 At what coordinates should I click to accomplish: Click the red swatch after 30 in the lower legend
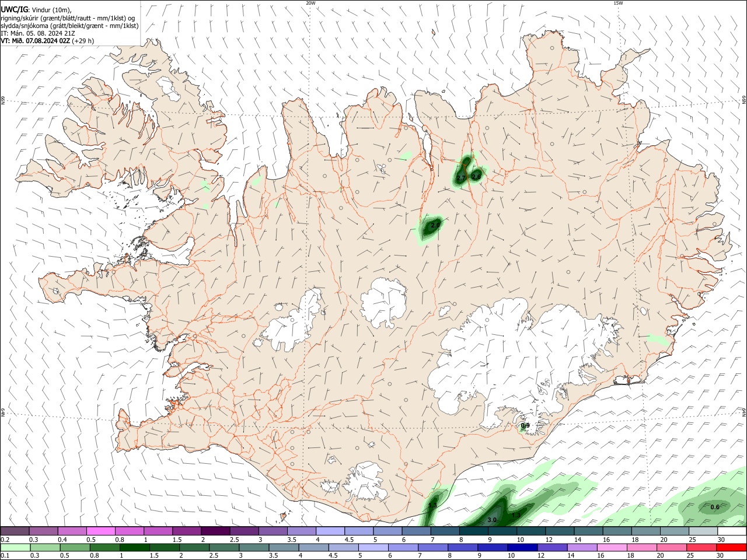pyautogui.click(x=731, y=547)
